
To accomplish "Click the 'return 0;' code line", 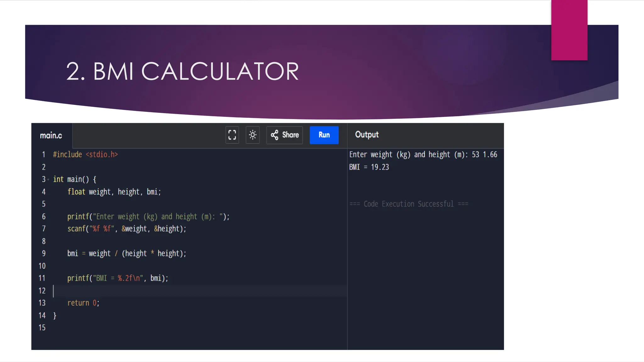I will pyautogui.click(x=83, y=303).
